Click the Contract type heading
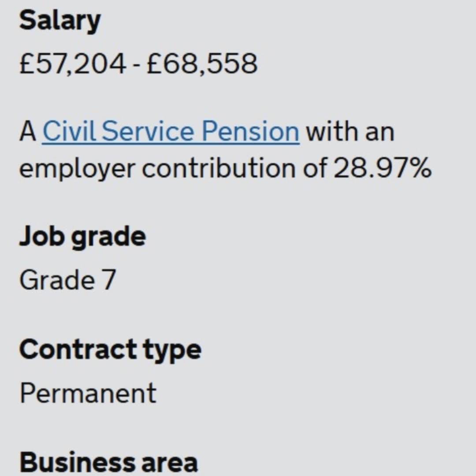This screenshot has height=476, width=476. [x=110, y=350]
